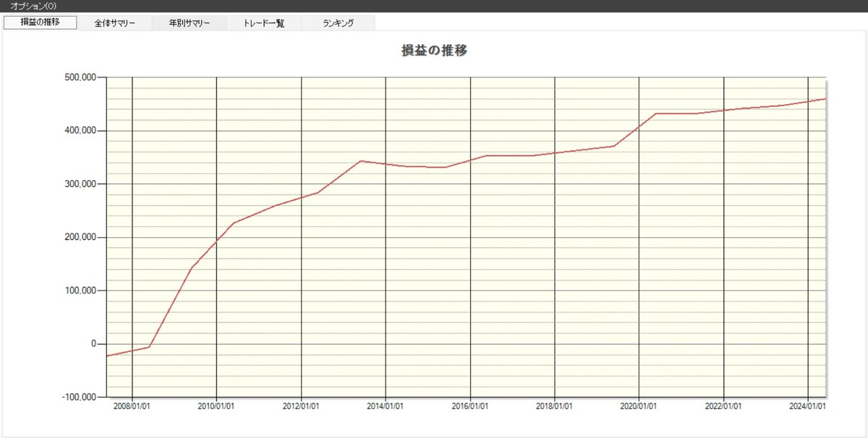Click the 100,000 y-axis label
Image resolution: width=868 pixels, height=438 pixels.
coord(81,291)
